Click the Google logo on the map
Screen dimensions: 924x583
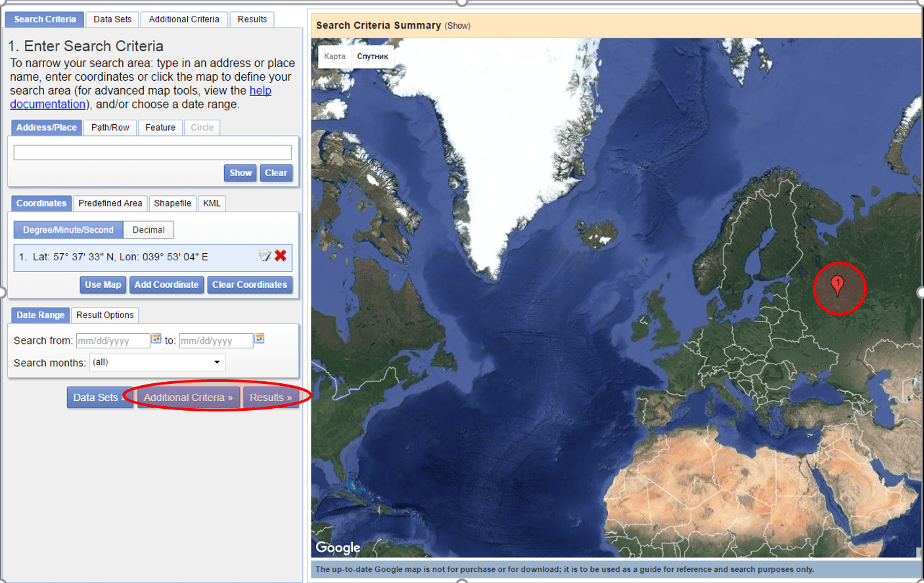338,548
